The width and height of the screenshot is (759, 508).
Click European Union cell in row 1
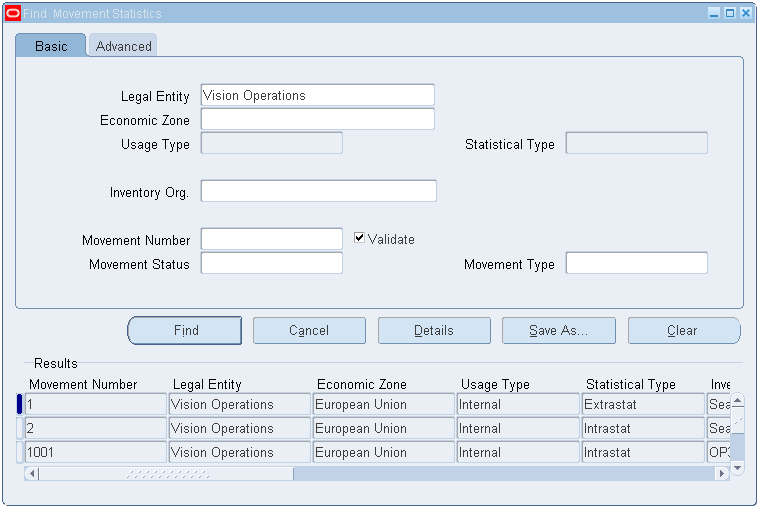click(383, 404)
